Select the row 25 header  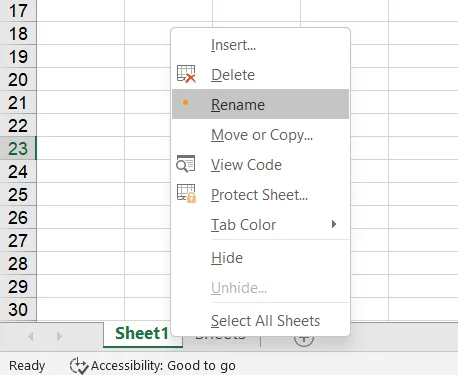pos(18,194)
